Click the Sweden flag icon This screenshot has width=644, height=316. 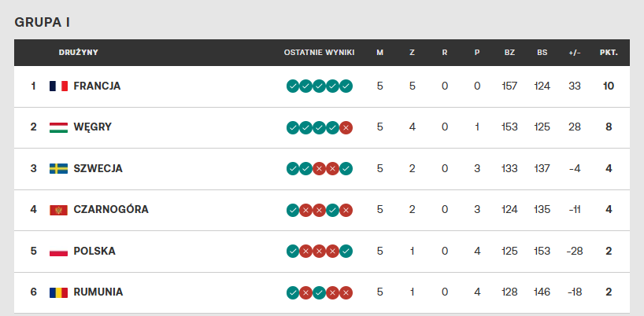[x=58, y=168]
